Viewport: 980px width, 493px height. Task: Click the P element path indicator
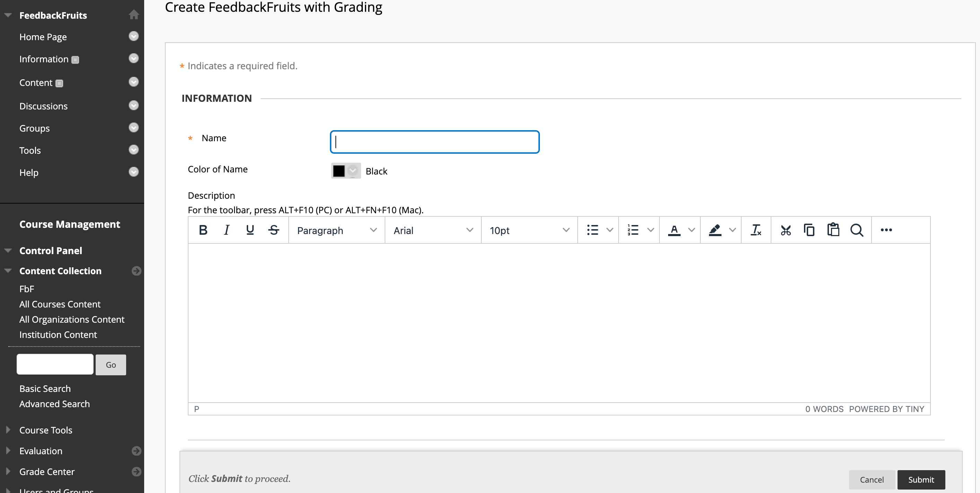point(197,409)
